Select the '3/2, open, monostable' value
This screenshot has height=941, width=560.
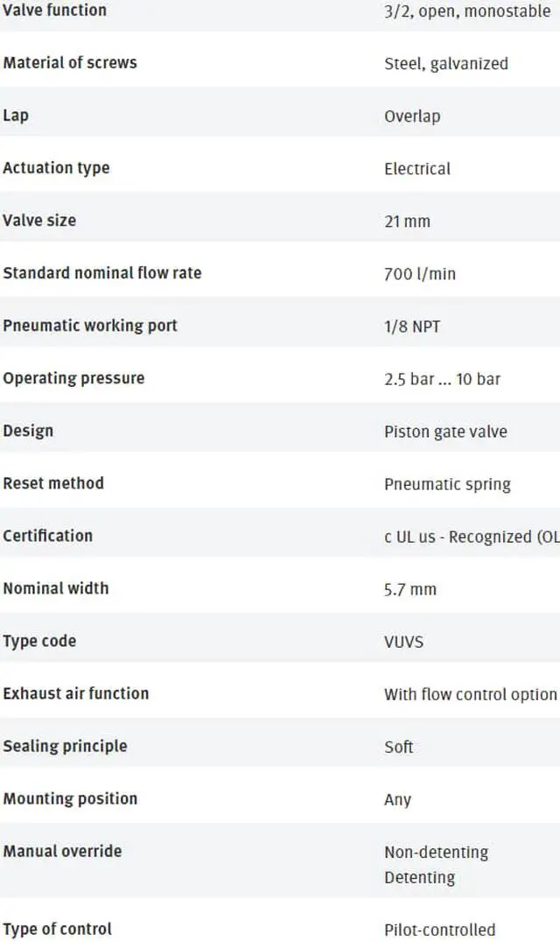467,11
